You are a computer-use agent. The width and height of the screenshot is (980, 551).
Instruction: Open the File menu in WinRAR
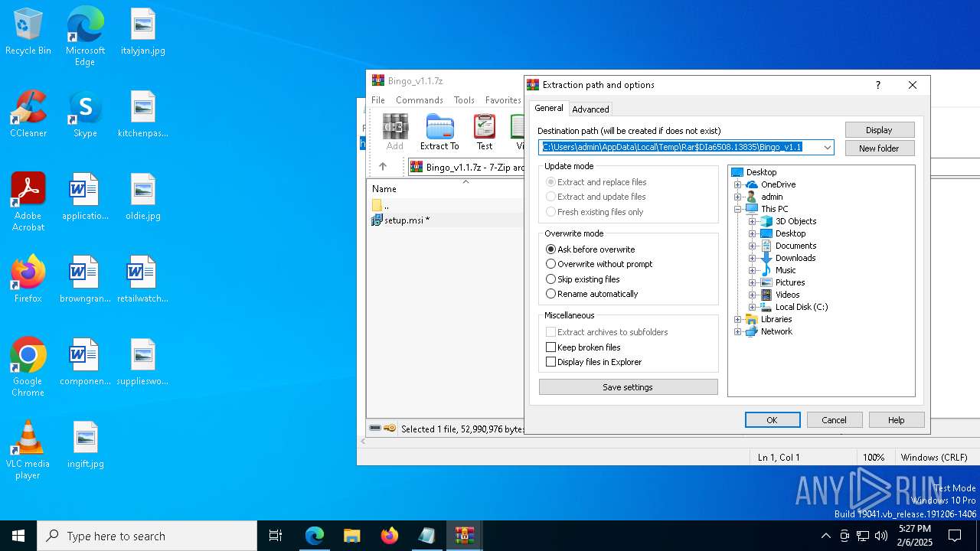pos(378,100)
